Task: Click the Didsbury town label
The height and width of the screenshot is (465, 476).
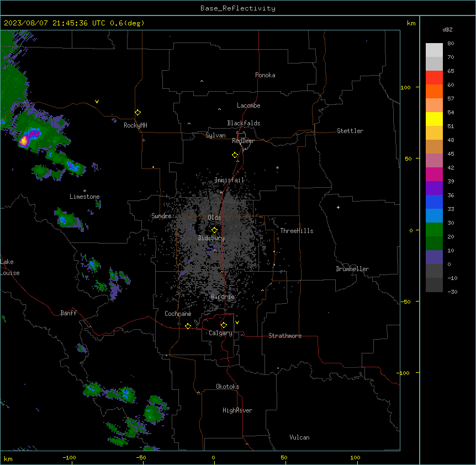Action: tap(211, 238)
